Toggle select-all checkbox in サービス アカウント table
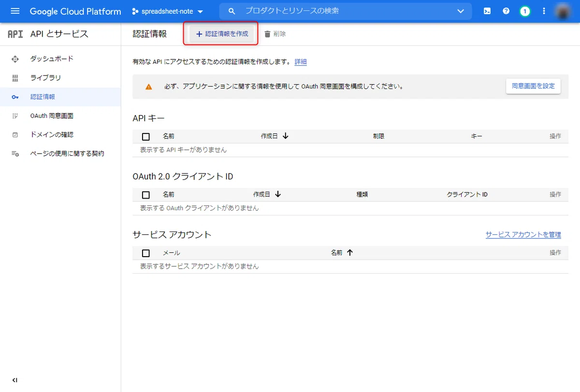Viewport: 580px width, 392px height. 146,253
